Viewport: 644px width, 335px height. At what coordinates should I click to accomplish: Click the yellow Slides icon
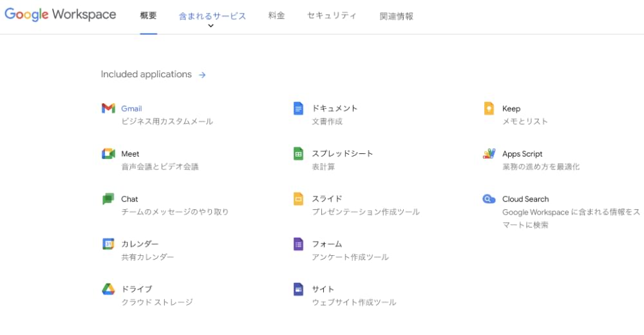pos(298,199)
